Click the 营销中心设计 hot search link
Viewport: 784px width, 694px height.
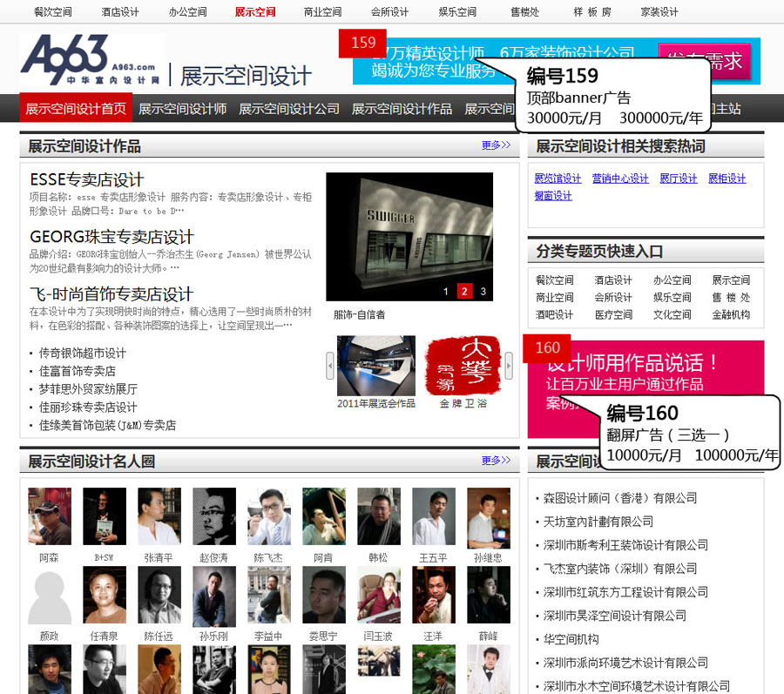[x=620, y=179]
